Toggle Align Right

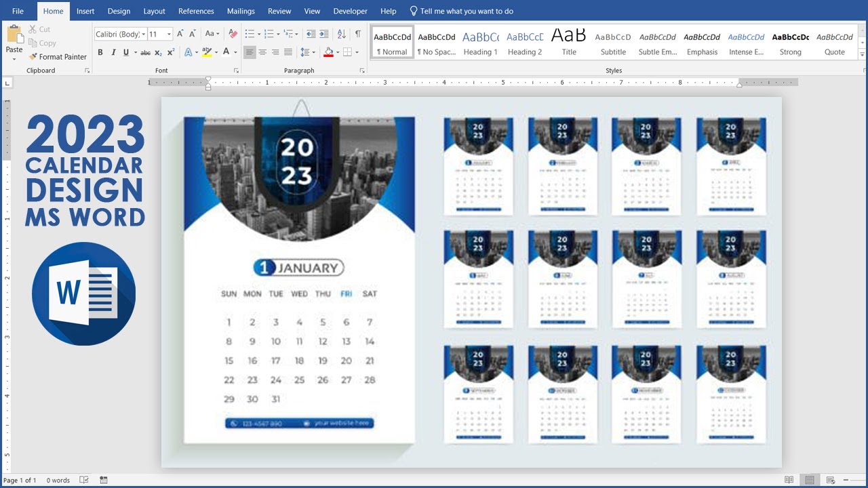(x=275, y=52)
